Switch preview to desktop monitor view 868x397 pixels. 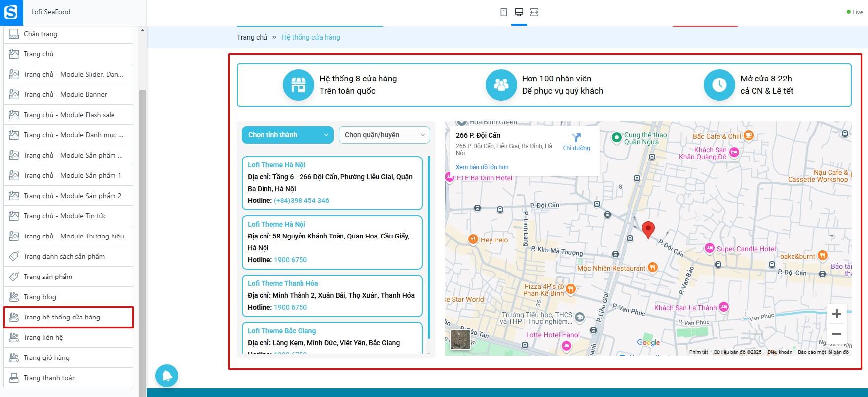(x=519, y=12)
